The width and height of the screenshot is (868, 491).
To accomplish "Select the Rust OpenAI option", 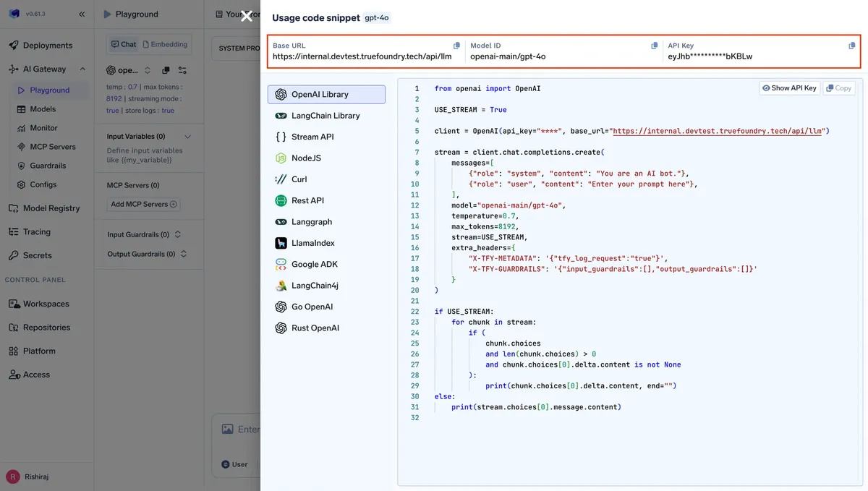I will tap(326, 328).
